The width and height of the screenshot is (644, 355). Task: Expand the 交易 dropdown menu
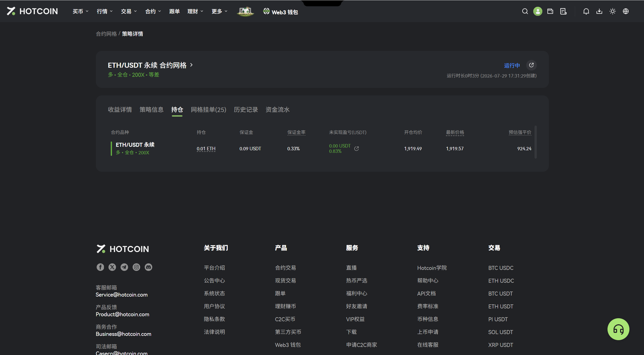coord(129,11)
